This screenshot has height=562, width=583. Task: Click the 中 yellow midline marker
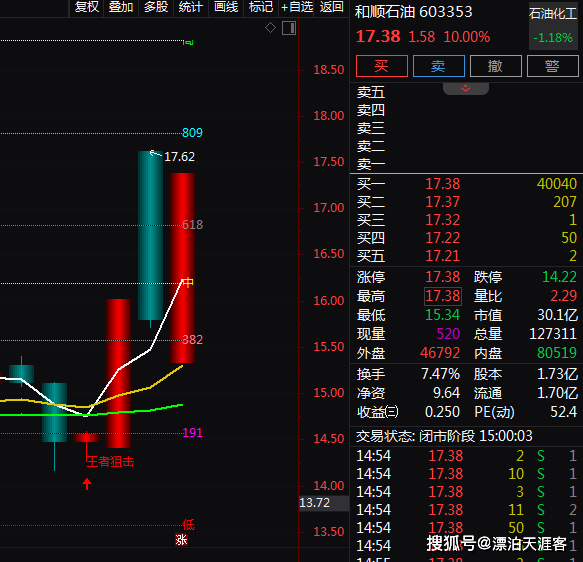188,282
